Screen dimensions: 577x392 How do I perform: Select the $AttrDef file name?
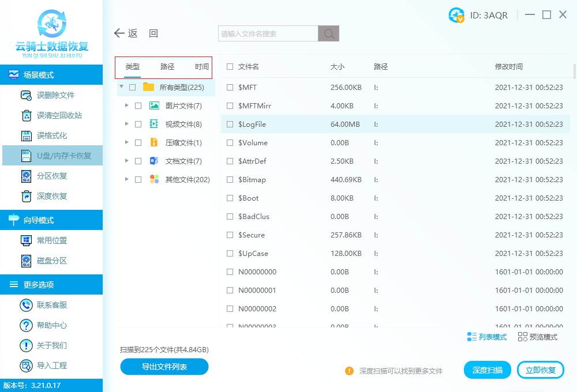click(252, 161)
